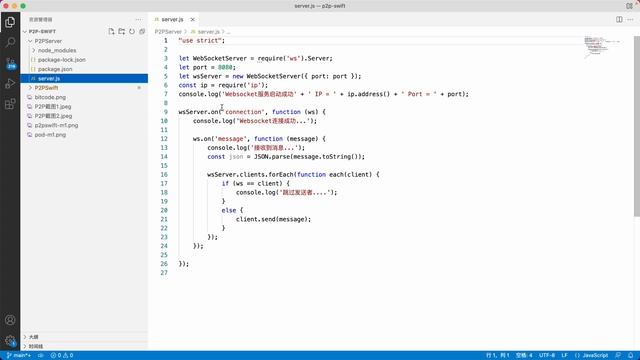Open notifications bell in status bar

click(x=631, y=356)
